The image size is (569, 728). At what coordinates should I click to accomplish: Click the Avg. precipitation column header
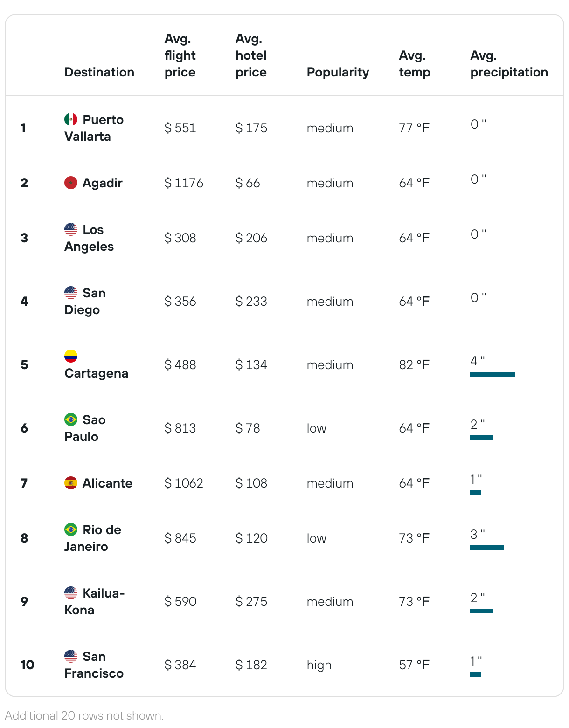[509, 64]
